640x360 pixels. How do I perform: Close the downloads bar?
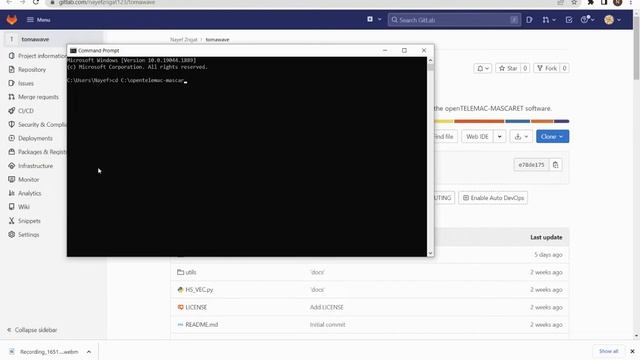pyautogui.click(x=632, y=351)
